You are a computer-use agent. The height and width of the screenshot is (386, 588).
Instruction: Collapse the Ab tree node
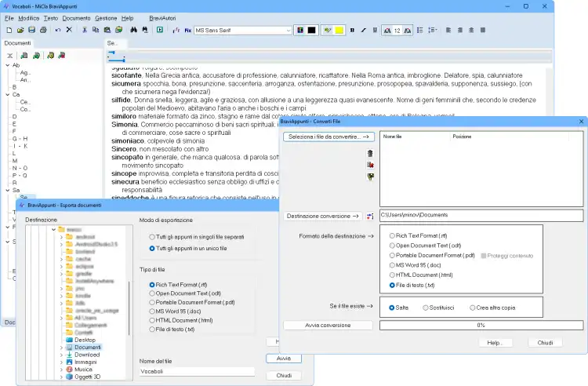pyautogui.click(x=8, y=65)
